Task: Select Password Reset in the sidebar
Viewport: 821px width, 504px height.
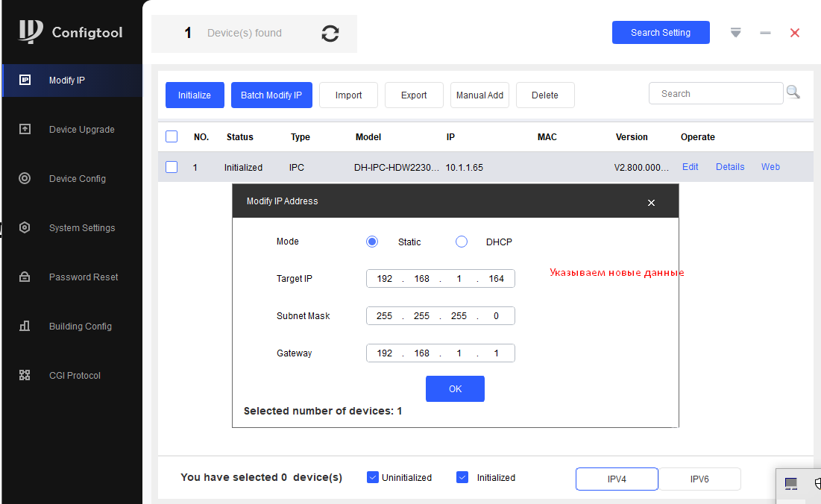Action: pyautogui.click(x=72, y=277)
